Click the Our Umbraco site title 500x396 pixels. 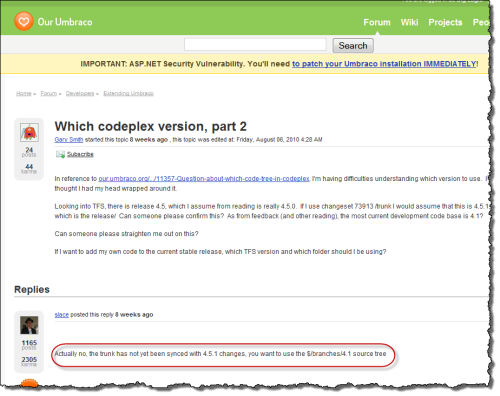65,22
